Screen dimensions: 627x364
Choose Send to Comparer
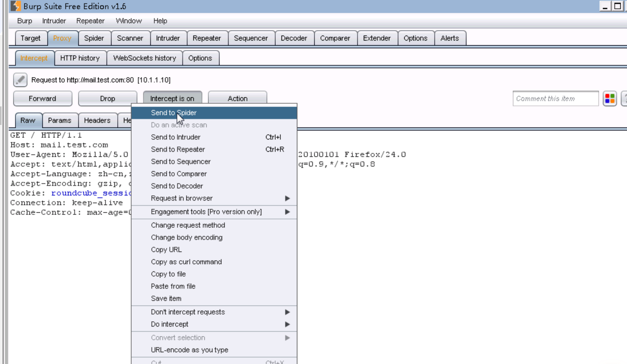(214, 174)
